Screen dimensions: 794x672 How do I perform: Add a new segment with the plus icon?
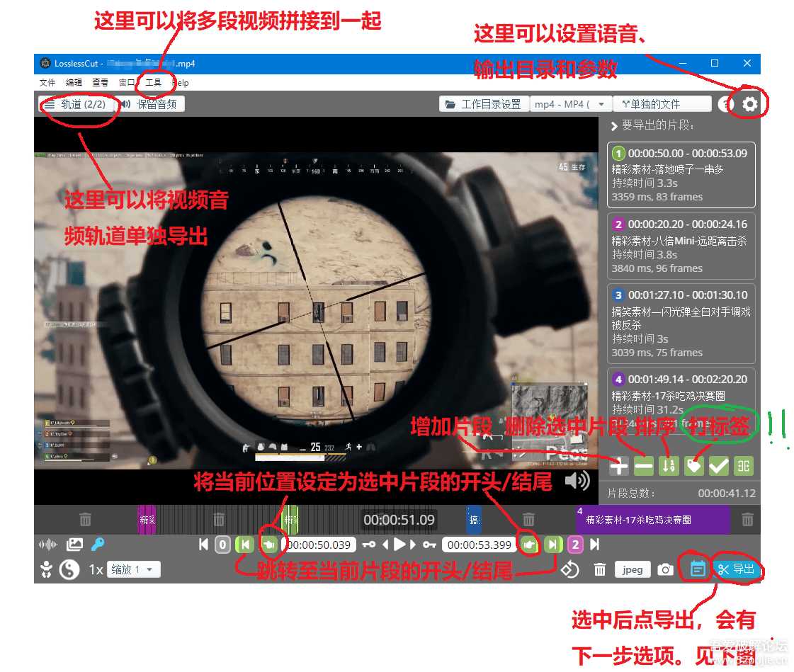click(x=619, y=466)
